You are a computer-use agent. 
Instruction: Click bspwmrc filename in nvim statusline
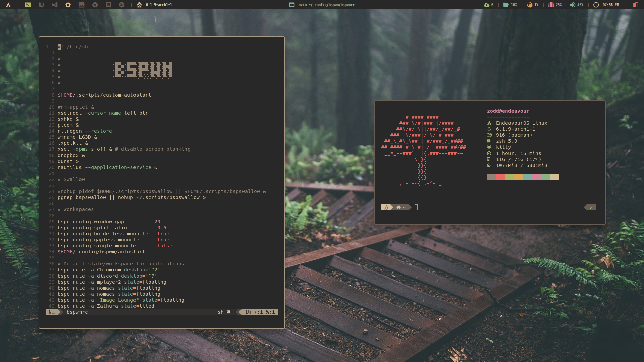[x=77, y=312]
